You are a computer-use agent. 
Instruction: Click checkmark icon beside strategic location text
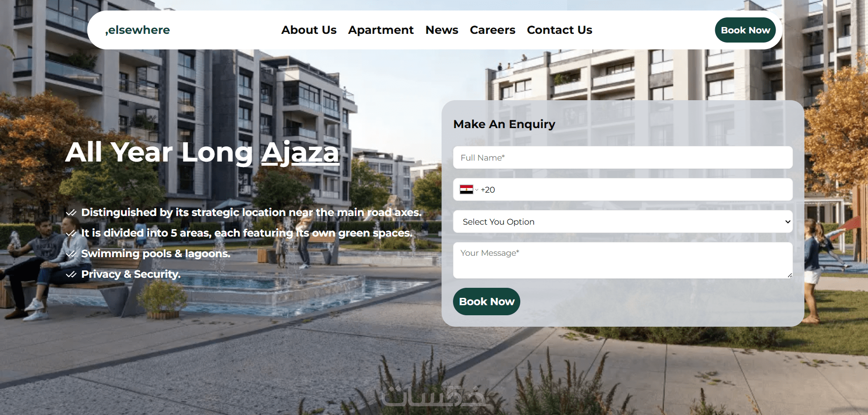tap(71, 213)
